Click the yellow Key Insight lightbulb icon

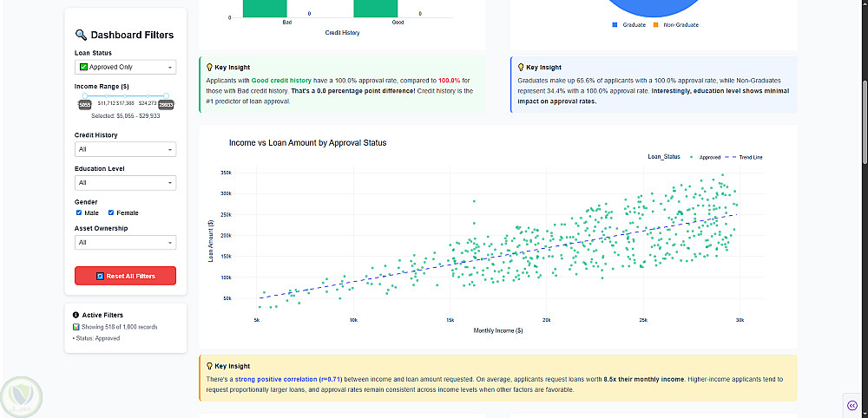pos(208,366)
